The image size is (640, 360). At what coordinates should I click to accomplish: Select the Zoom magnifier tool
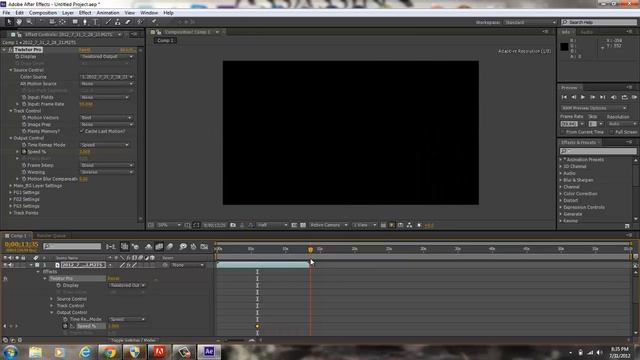coord(29,22)
